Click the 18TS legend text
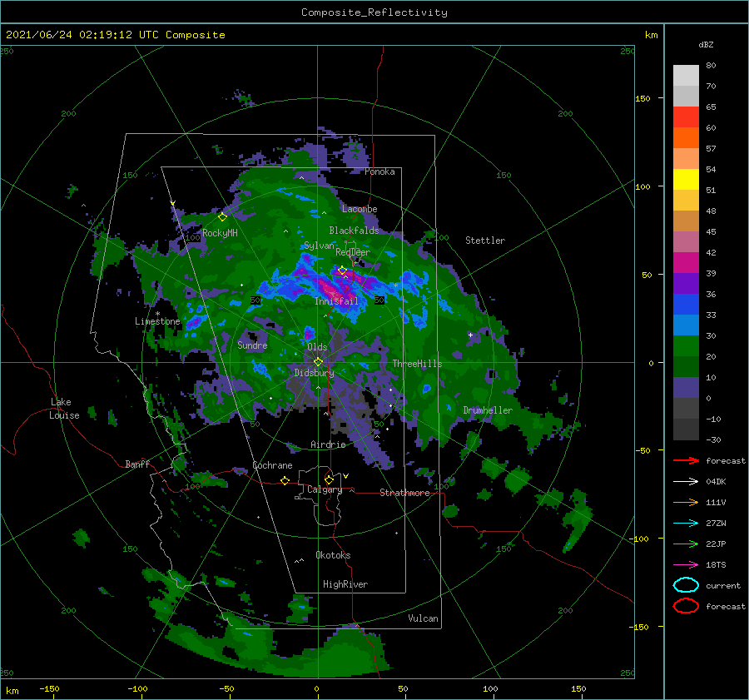749x700 pixels. [716, 565]
